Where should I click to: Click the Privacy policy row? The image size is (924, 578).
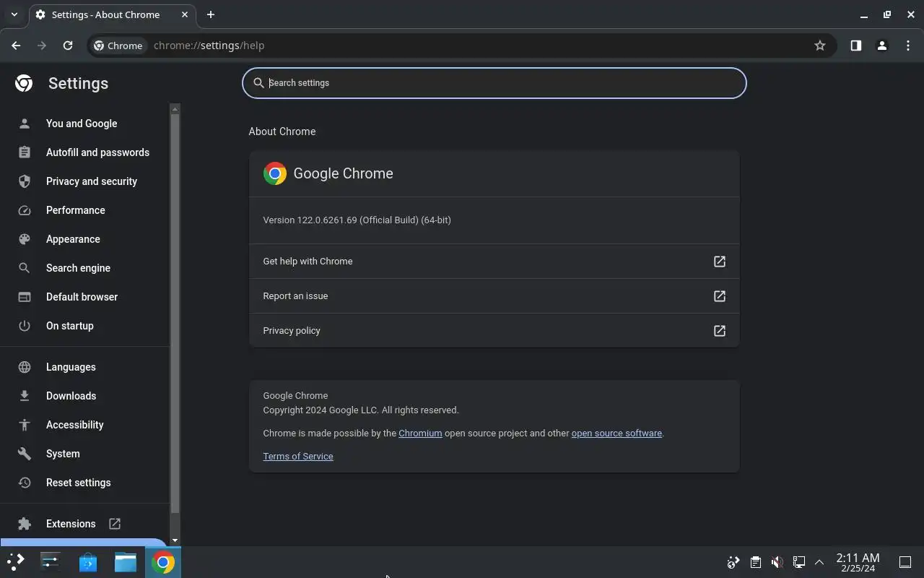(x=494, y=331)
